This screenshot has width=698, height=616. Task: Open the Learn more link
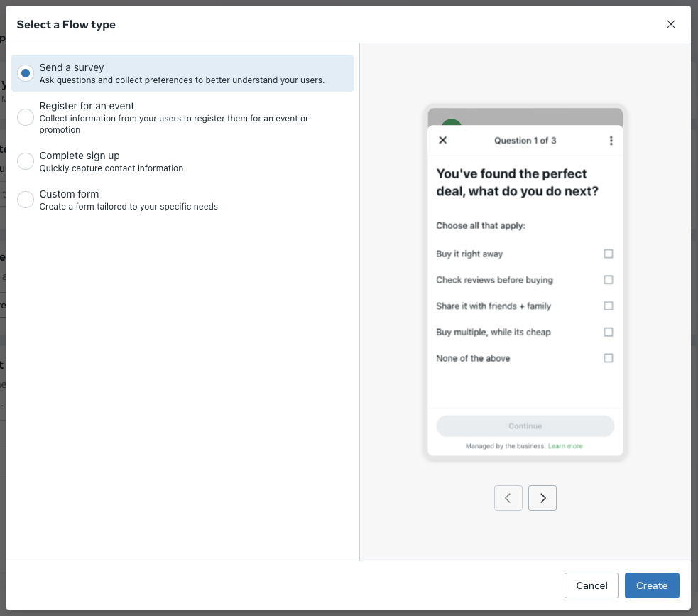(565, 446)
